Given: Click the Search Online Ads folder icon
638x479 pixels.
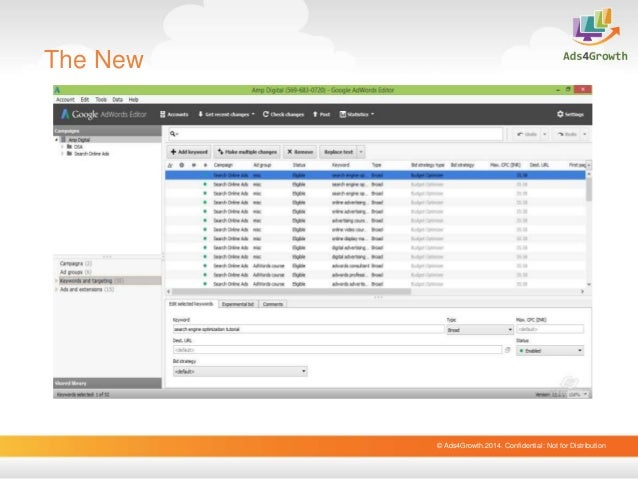Looking at the screenshot, I should pyautogui.click(x=69, y=153).
